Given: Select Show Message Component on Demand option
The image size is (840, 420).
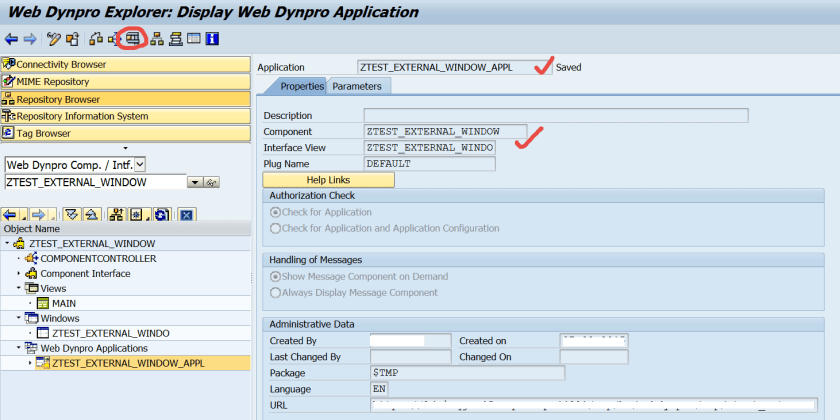Looking at the screenshot, I should coord(276,277).
